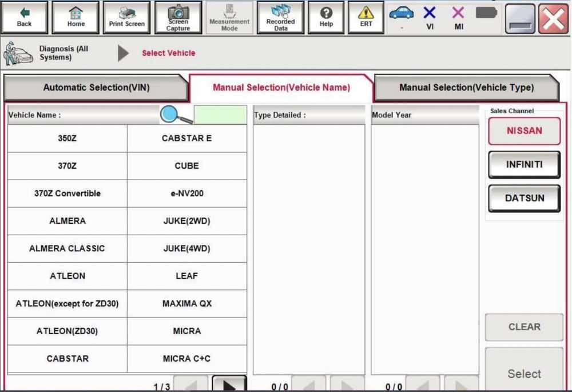The image size is (572, 392).
Task: Choose CABSTAR vehicle
Action: [67, 359]
